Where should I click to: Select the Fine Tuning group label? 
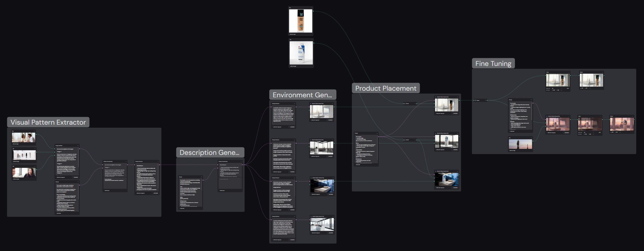[x=493, y=64]
